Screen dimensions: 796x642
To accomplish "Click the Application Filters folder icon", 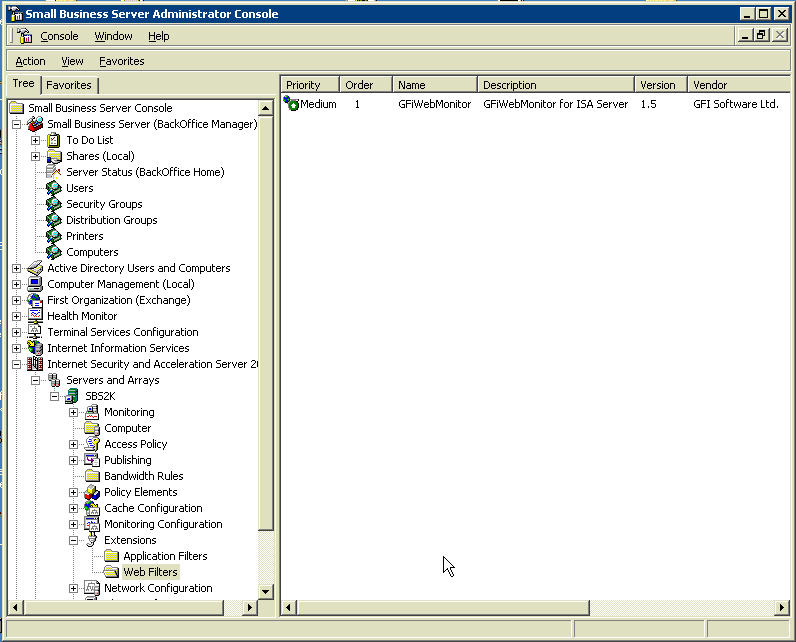I will [111, 556].
